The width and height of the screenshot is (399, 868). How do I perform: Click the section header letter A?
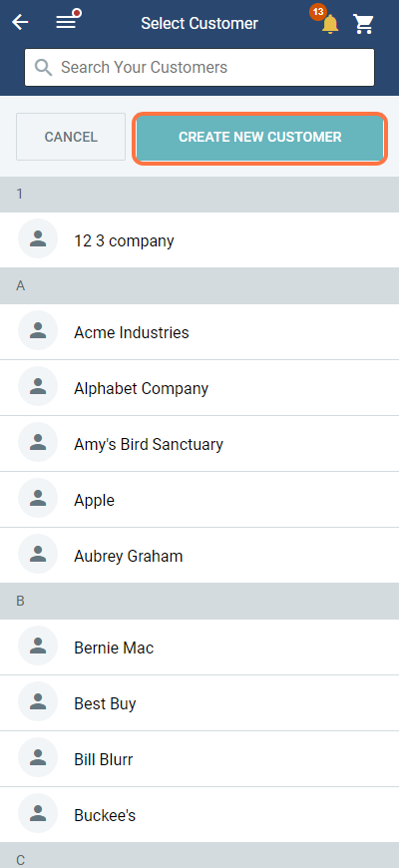[x=21, y=286]
